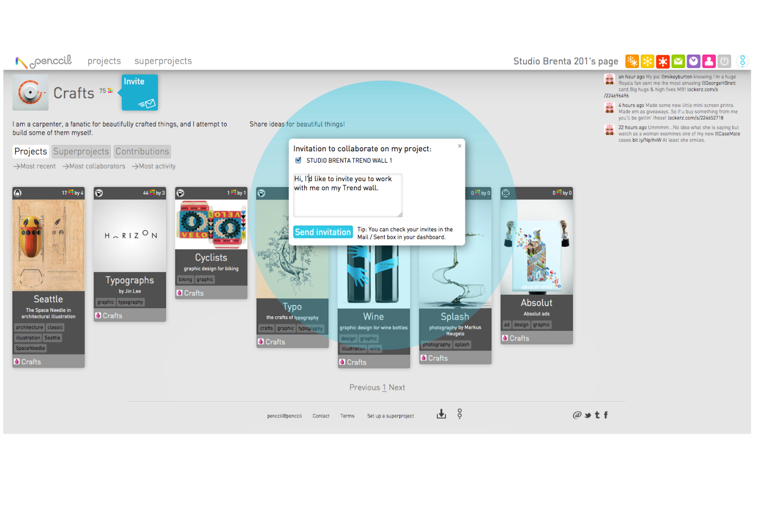Open the Terms link in footer
Screen dimensions: 757x532
347,416
